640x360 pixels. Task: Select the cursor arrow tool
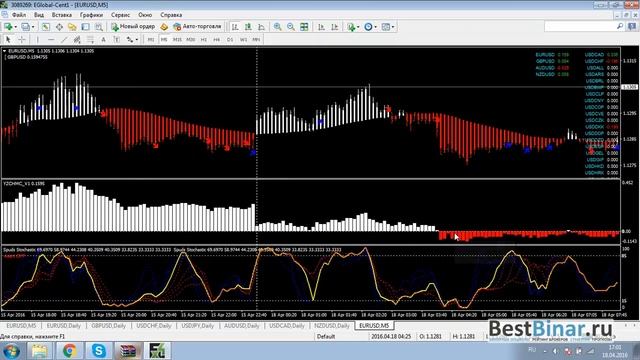pyautogui.click(x=8, y=40)
